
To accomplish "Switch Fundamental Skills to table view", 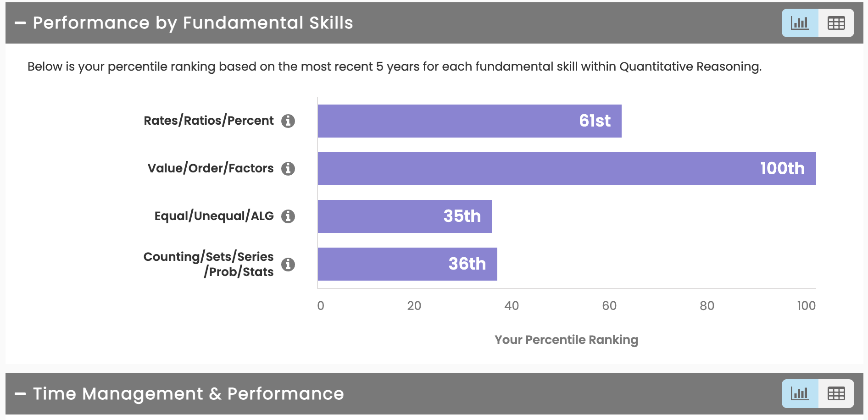I will (836, 23).
